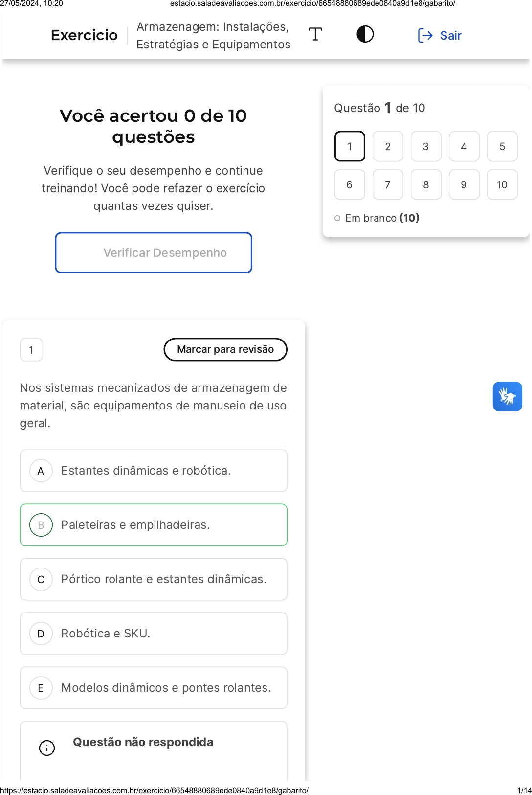The height and width of the screenshot is (795, 532).
Task: Navigate to question 10
Action: [x=502, y=184]
